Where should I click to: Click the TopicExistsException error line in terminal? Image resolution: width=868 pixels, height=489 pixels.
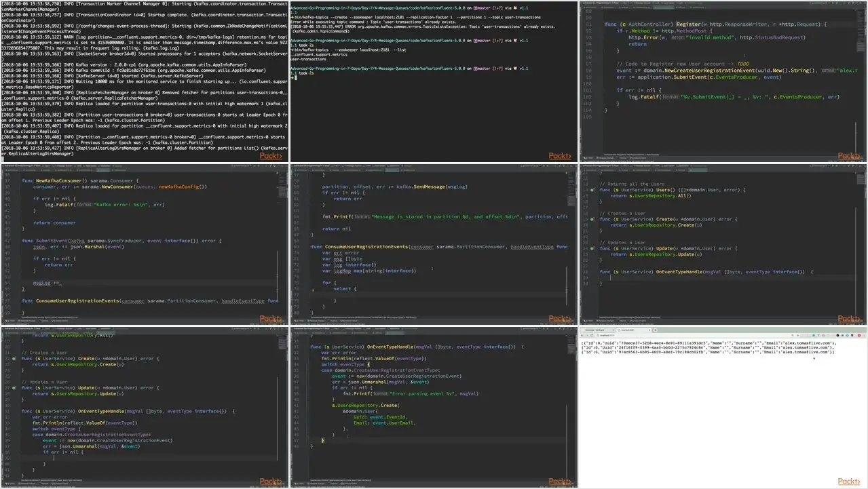point(423,28)
